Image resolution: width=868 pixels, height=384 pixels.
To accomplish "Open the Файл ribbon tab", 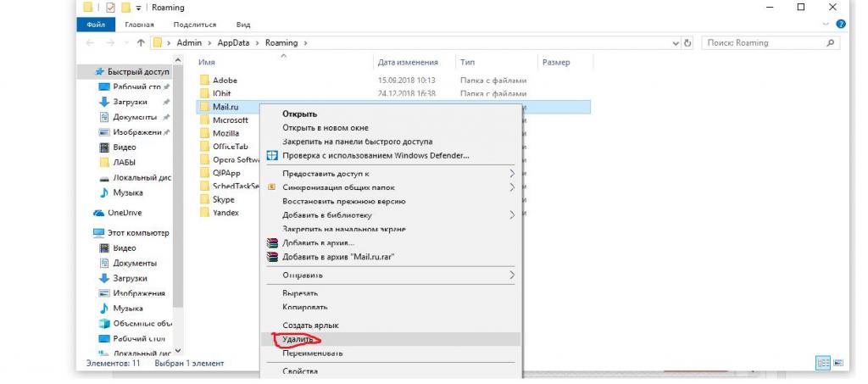I will tap(96, 25).
